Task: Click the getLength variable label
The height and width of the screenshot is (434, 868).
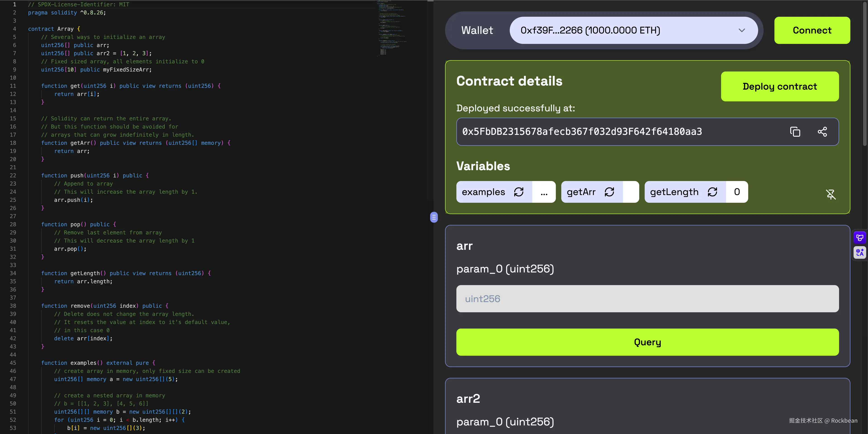Action: 674,192
